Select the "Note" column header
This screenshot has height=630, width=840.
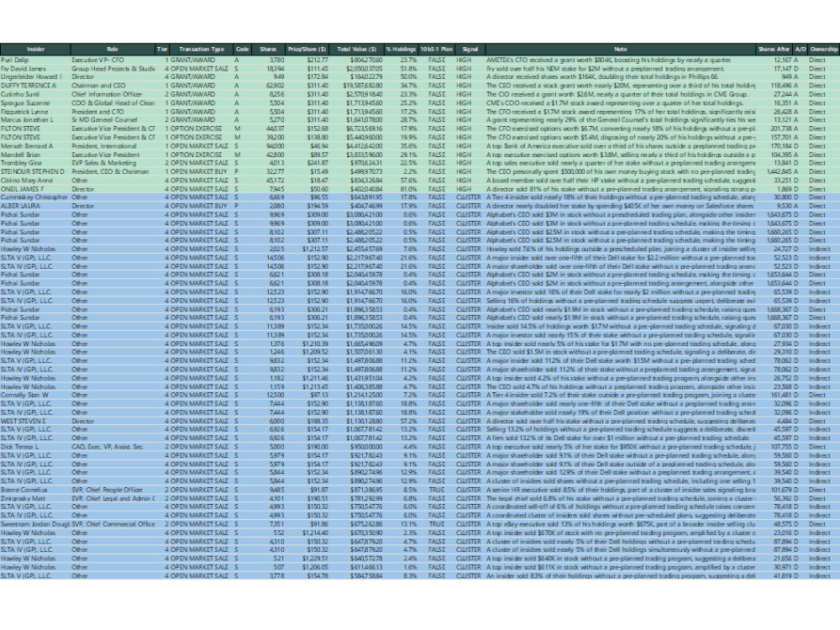(621, 50)
